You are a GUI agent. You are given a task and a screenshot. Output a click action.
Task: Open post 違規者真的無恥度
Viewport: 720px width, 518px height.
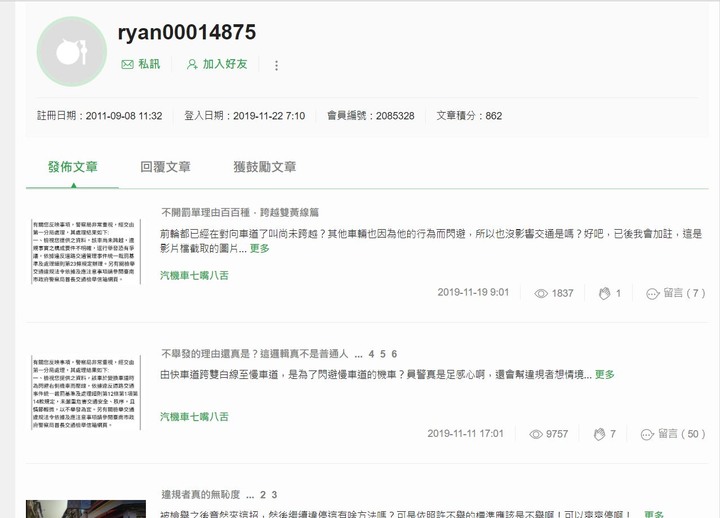click(201, 495)
